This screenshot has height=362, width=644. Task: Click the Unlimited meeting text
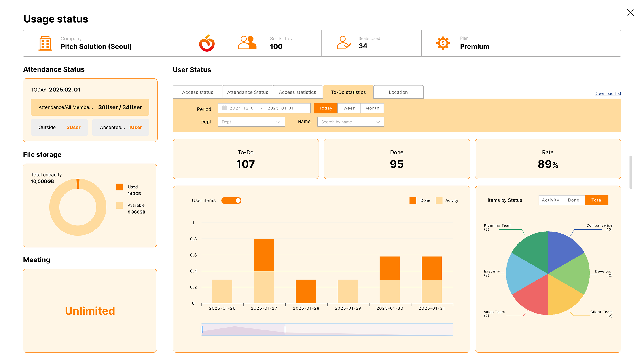click(x=90, y=311)
